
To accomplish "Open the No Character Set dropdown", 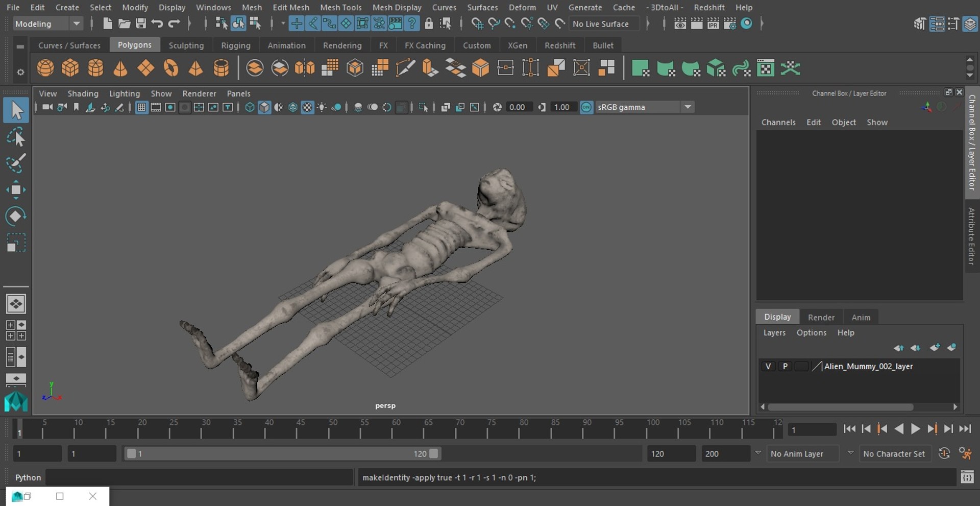I will pos(896,453).
